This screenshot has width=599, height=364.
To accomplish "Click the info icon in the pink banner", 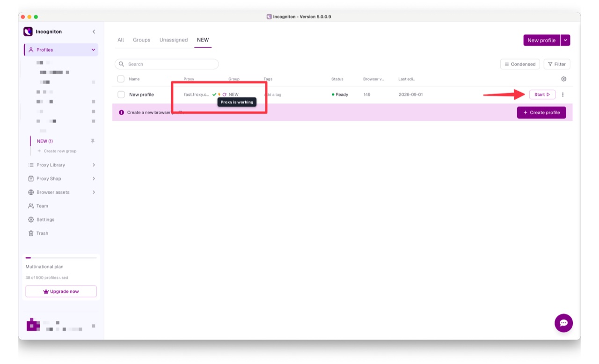I will coord(121,112).
